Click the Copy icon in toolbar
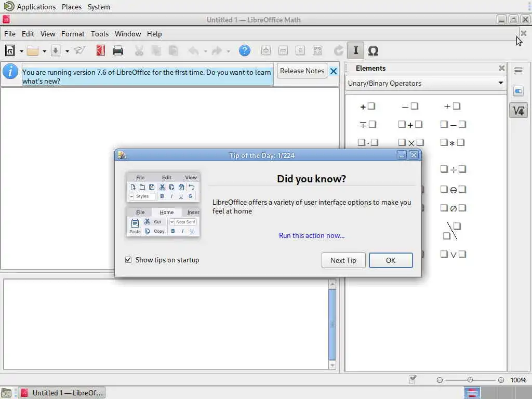Screen dimensions: 532x399 (x=156, y=50)
